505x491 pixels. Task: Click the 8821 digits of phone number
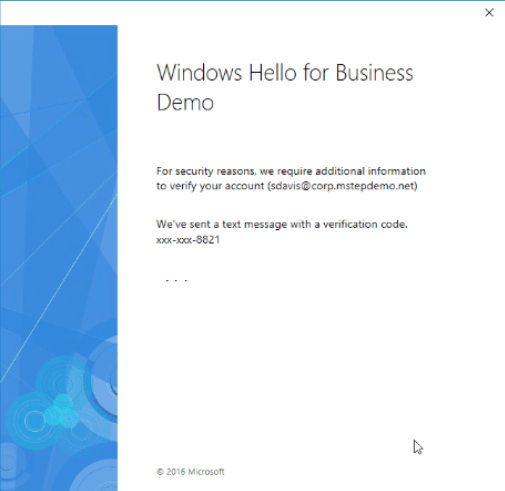(x=208, y=240)
